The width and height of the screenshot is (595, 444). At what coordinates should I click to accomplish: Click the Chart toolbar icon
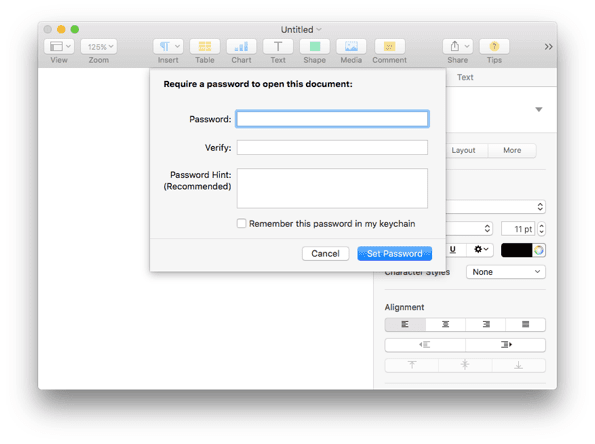pos(241,47)
